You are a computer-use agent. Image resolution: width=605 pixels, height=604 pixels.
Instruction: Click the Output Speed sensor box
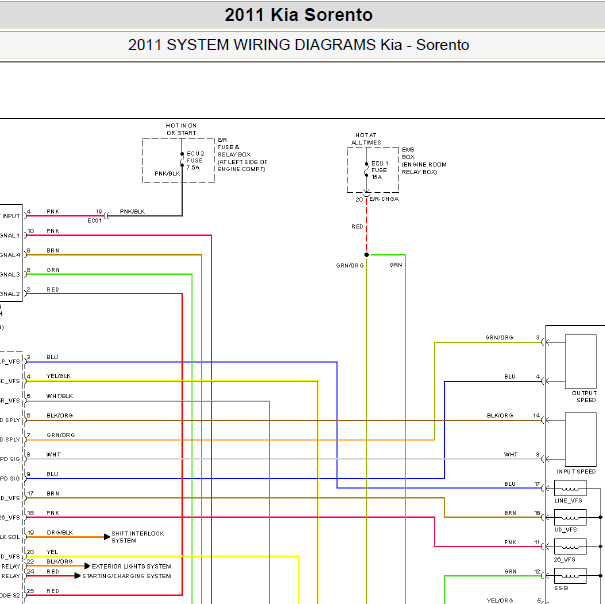click(x=581, y=361)
